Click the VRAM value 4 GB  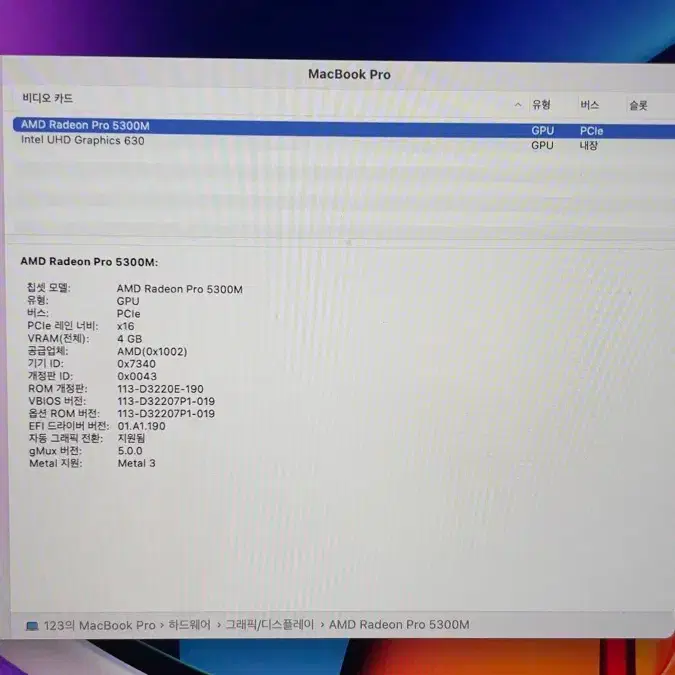click(x=130, y=339)
